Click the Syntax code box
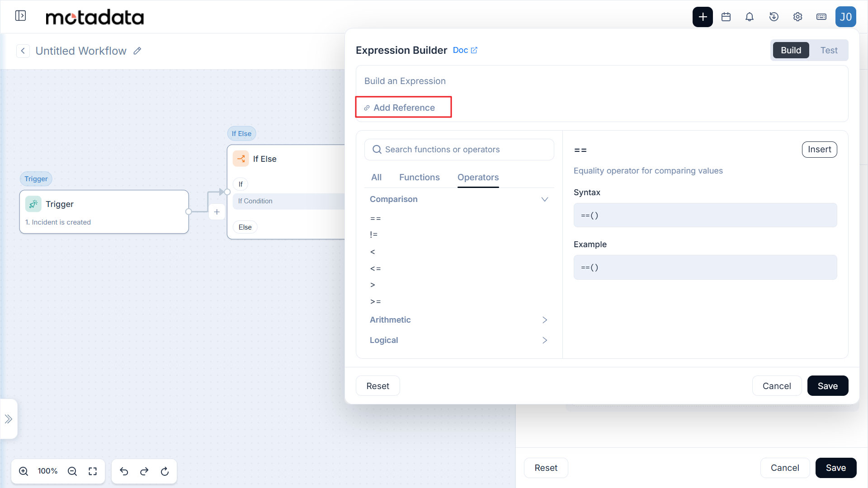The width and height of the screenshot is (868, 488). click(x=705, y=215)
